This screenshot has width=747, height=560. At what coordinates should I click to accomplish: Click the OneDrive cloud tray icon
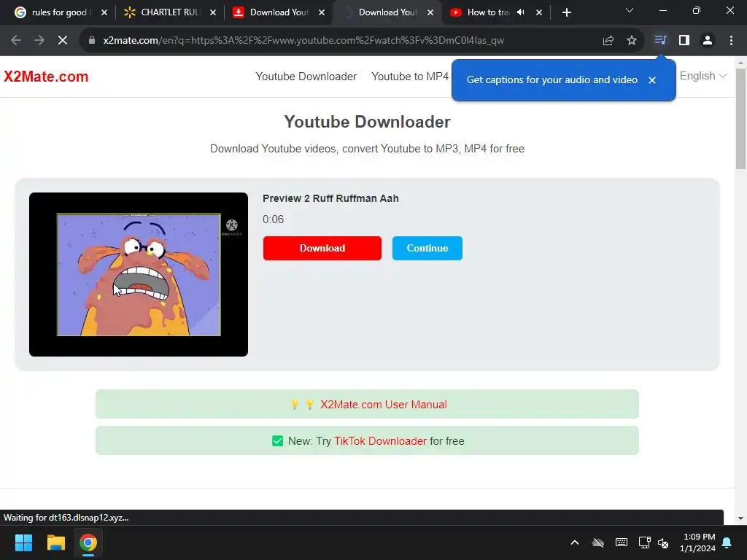(598, 542)
